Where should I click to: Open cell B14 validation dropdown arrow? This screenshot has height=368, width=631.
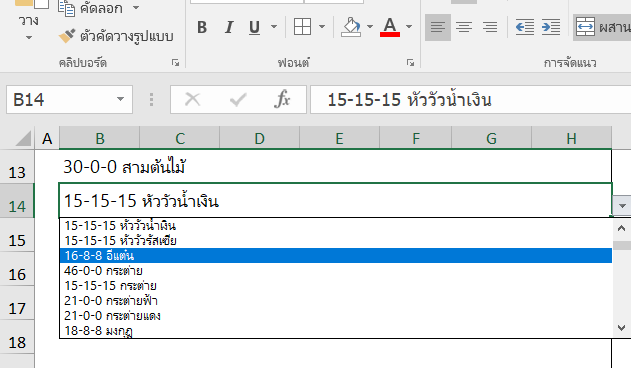(622, 206)
